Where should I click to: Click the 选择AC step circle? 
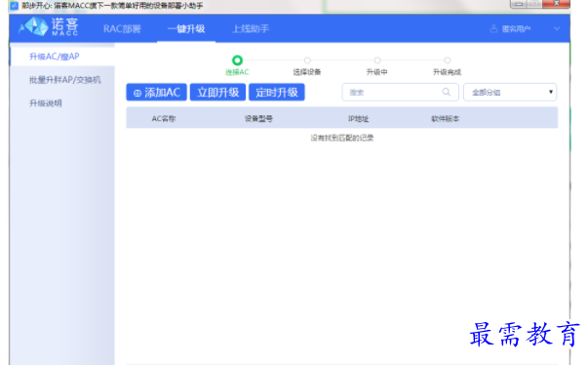237,61
